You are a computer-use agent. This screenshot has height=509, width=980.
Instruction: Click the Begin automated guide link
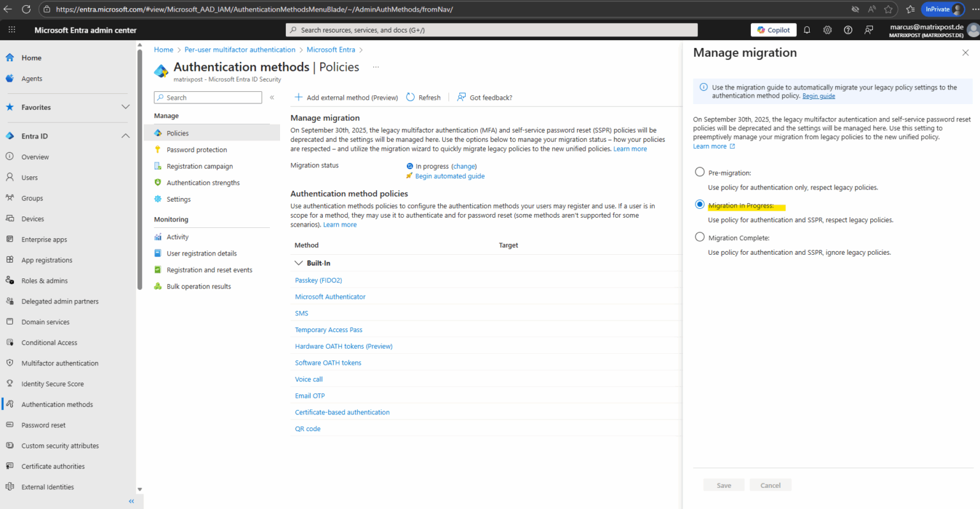click(x=449, y=176)
